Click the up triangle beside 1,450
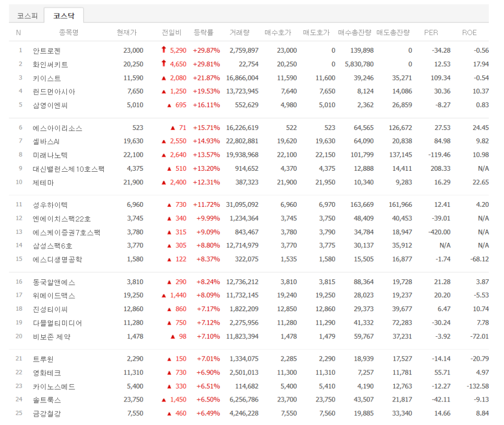The height and width of the screenshot is (425, 504). pos(164,400)
